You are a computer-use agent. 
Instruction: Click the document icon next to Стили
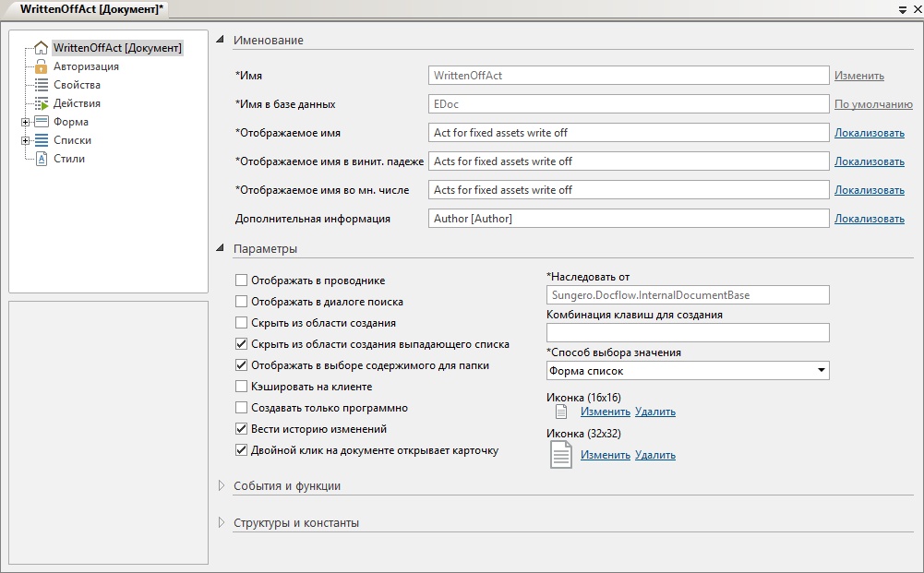tap(41, 159)
